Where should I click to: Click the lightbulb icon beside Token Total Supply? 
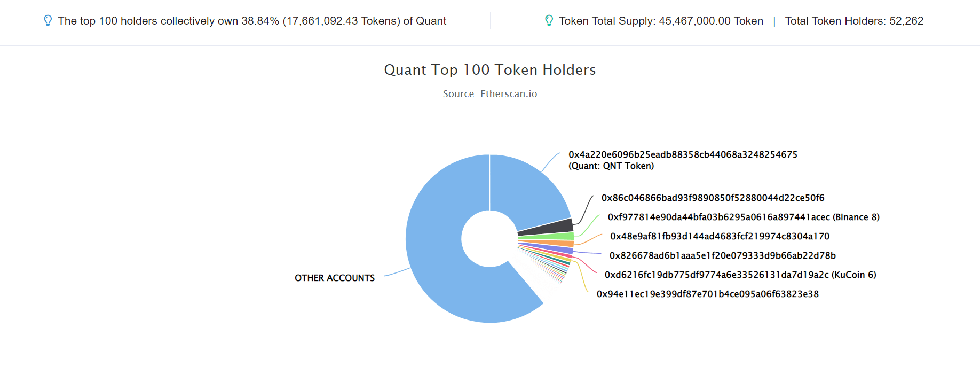549,21
